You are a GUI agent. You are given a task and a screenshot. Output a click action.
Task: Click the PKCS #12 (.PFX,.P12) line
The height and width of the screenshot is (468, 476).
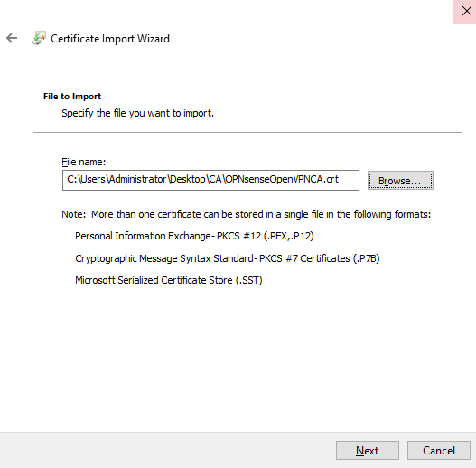click(x=194, y=236)
